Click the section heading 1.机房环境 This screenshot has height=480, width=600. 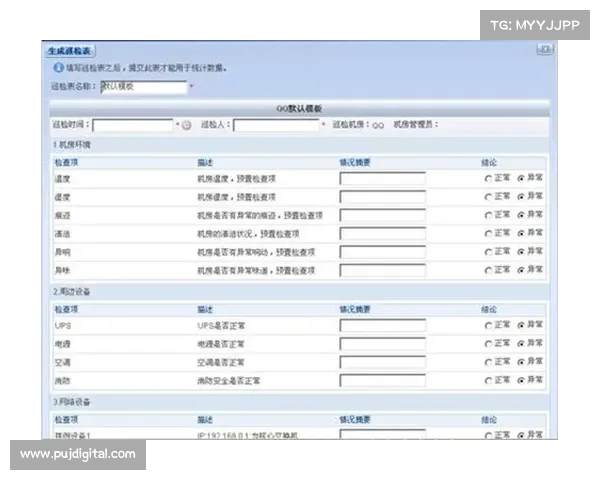tap(72, 145)
